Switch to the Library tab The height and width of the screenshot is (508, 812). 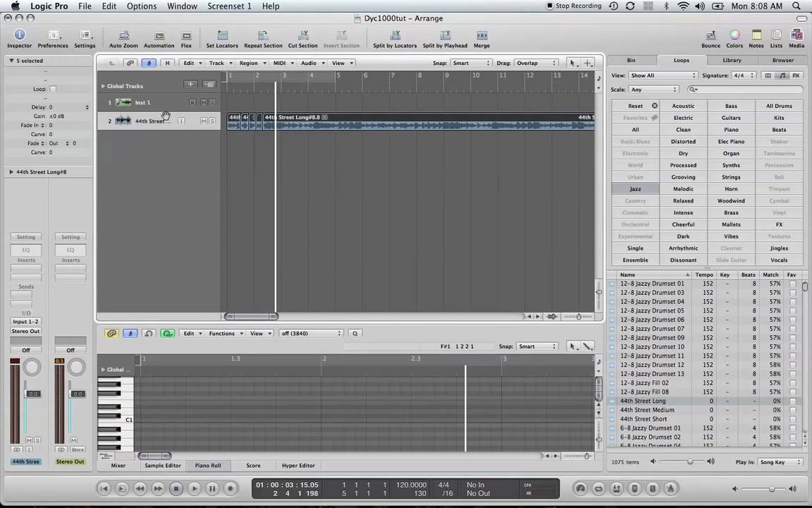point(732,60)
